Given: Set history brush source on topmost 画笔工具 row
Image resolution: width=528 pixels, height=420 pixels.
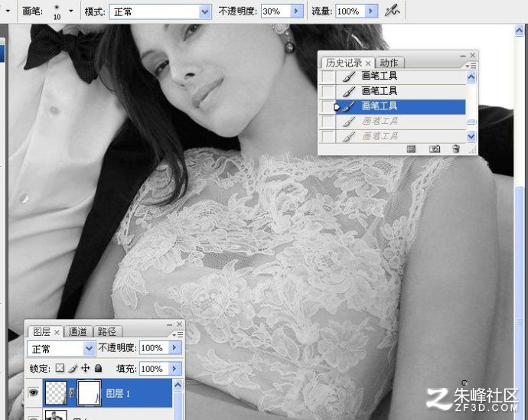Looking at the screenshot, I should [328, 77].
